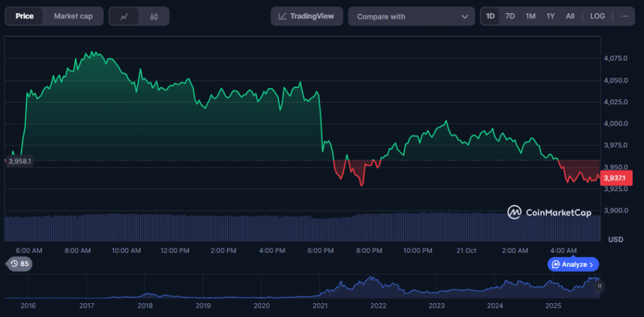Click the red 3,937.1 current price label
Screen dimensions: 644x317
614,178
